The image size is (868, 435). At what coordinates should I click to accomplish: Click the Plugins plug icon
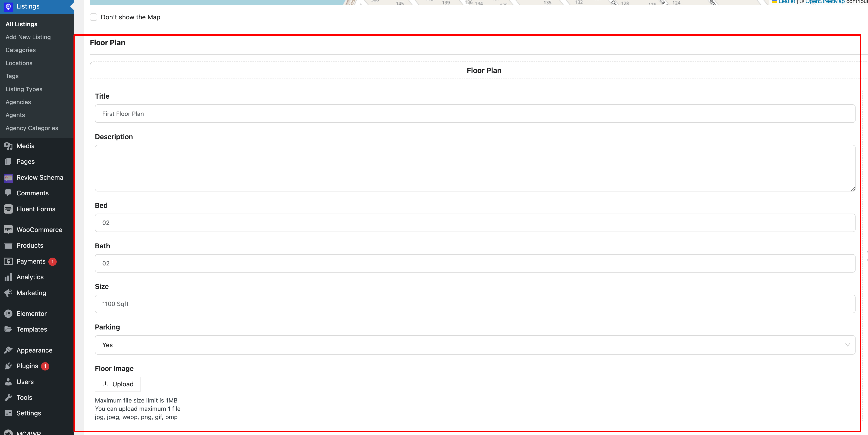(x=9, y=366)
